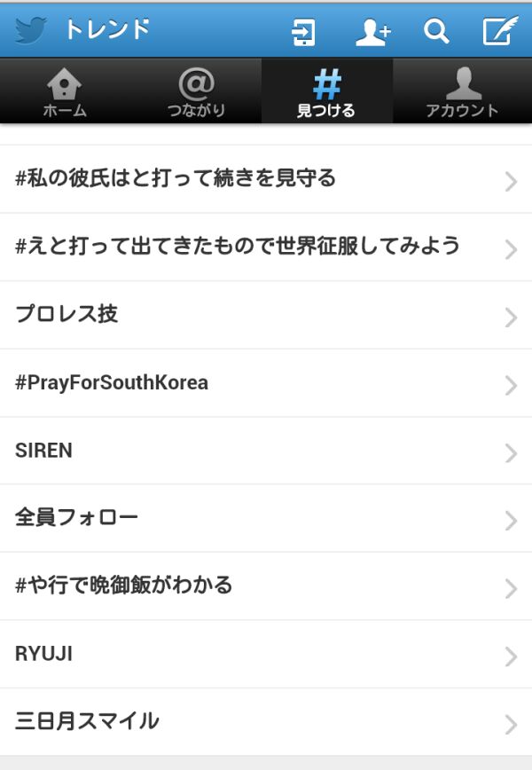Open the add friends icon
This screenshot has width=532, height=770.
[x=372, y=32]
